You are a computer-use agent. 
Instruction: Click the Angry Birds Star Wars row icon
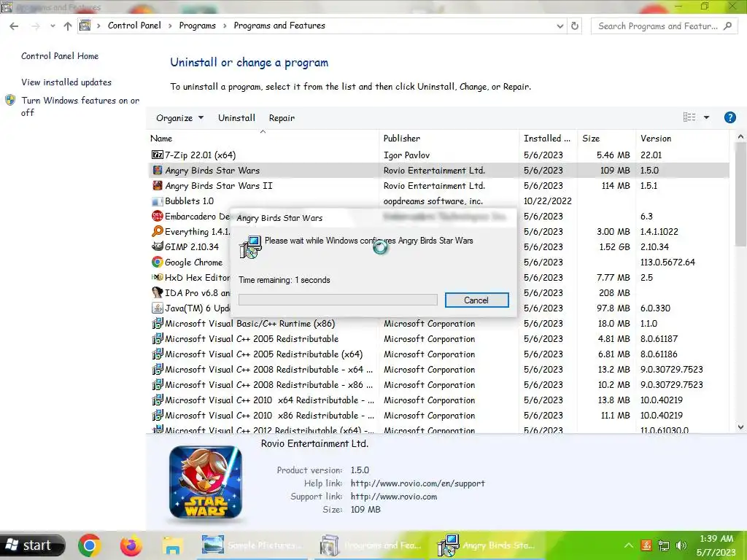(158, 170)
